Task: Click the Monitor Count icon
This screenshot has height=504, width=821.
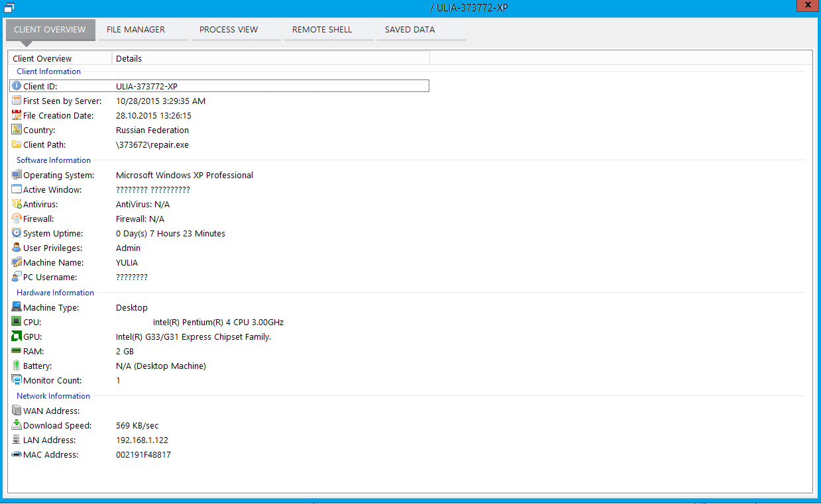Action: 17,380
